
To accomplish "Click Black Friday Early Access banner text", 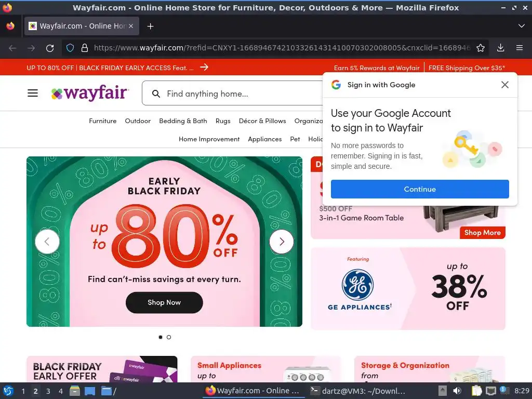I will (x=110, y=68).
